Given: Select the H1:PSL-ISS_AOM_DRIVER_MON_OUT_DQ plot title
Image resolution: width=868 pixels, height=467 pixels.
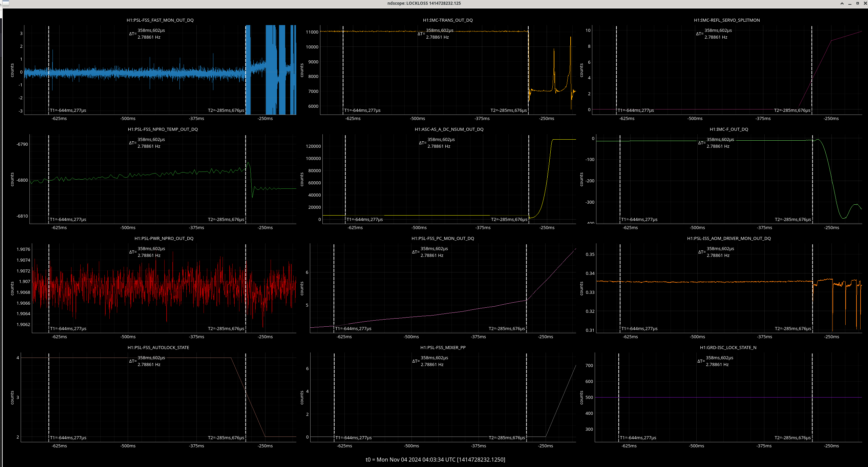Looking at the screenshot, I should (729, 239).
